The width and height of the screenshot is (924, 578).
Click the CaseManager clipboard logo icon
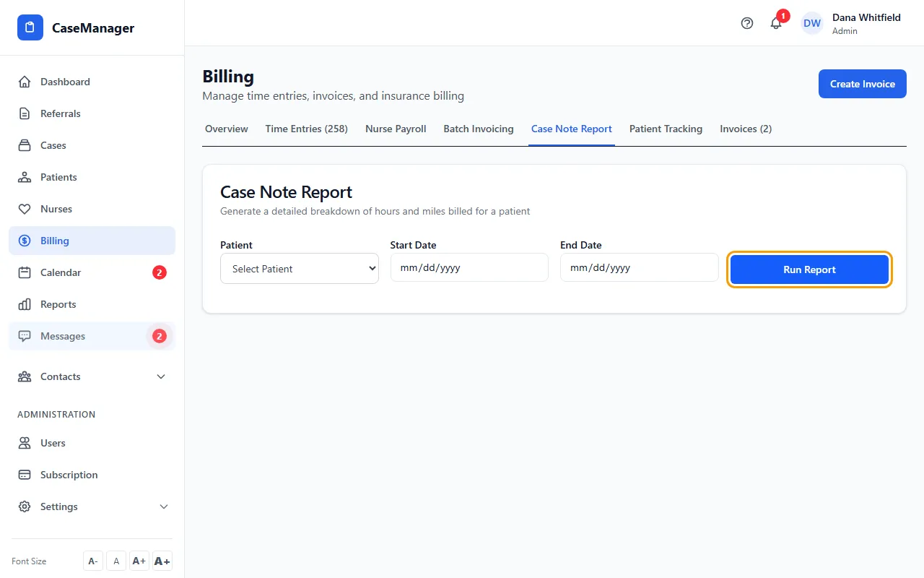coord(30,28)
